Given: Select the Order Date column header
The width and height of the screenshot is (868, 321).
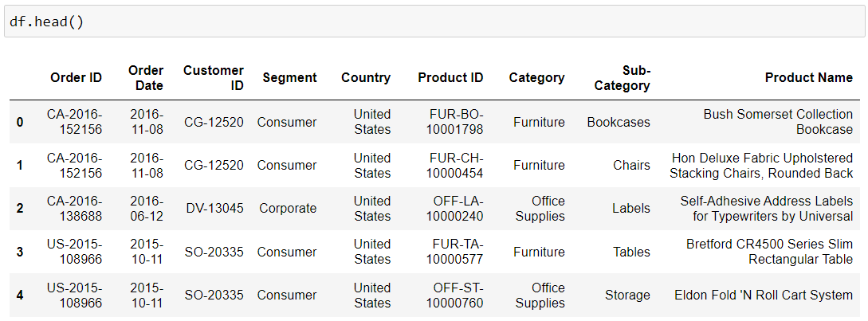Looking at the screenshot, I should click(146, 78).
